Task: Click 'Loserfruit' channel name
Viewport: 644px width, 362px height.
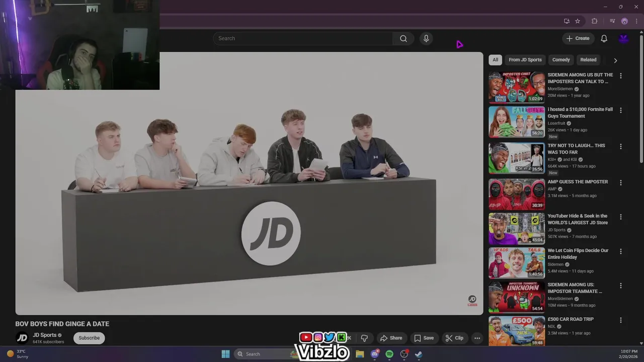Action: pyautogui.click(x=556, y=123)
